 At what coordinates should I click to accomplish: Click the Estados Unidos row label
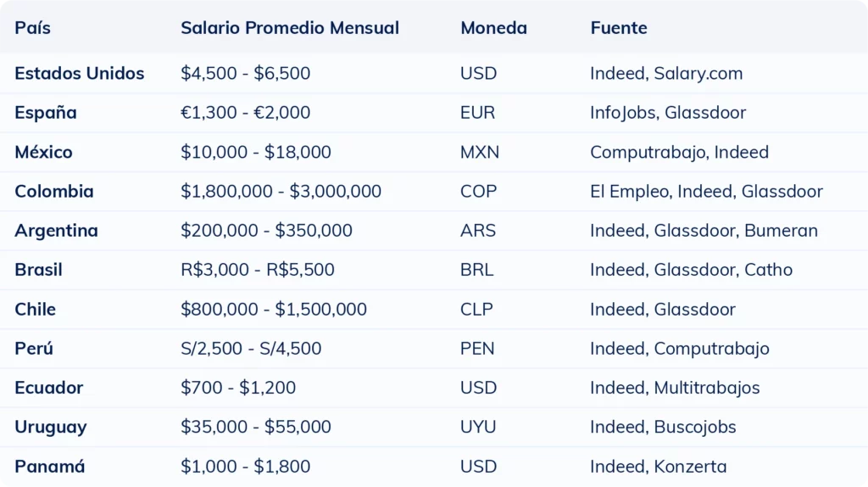point(79,74)
